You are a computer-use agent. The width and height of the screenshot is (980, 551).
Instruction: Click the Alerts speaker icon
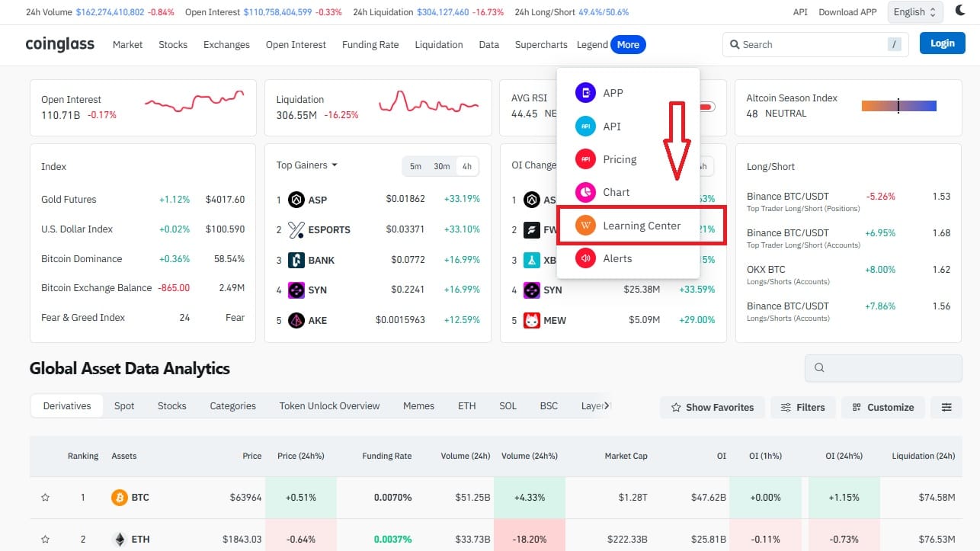click(x=586, y=258)
